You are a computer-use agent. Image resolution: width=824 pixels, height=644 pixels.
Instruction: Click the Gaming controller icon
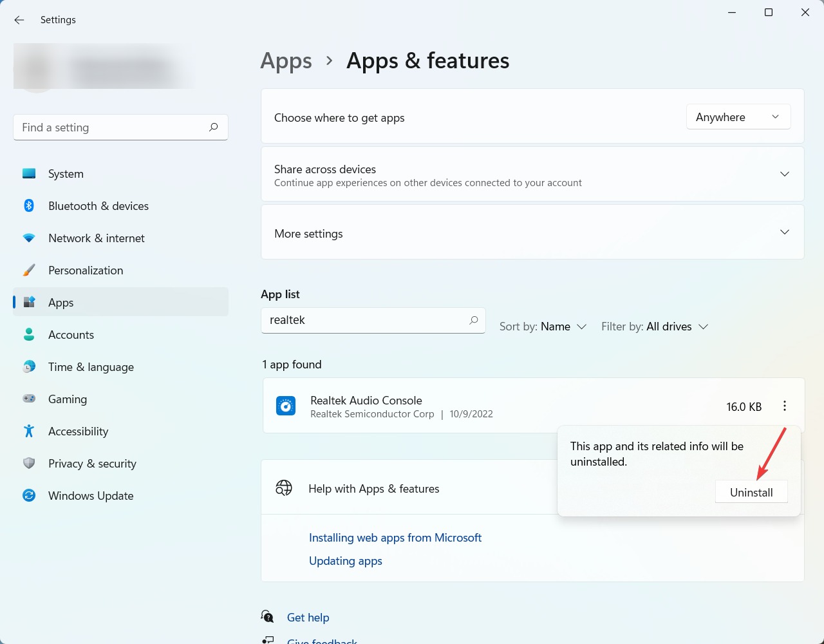(x=29, y=399)
